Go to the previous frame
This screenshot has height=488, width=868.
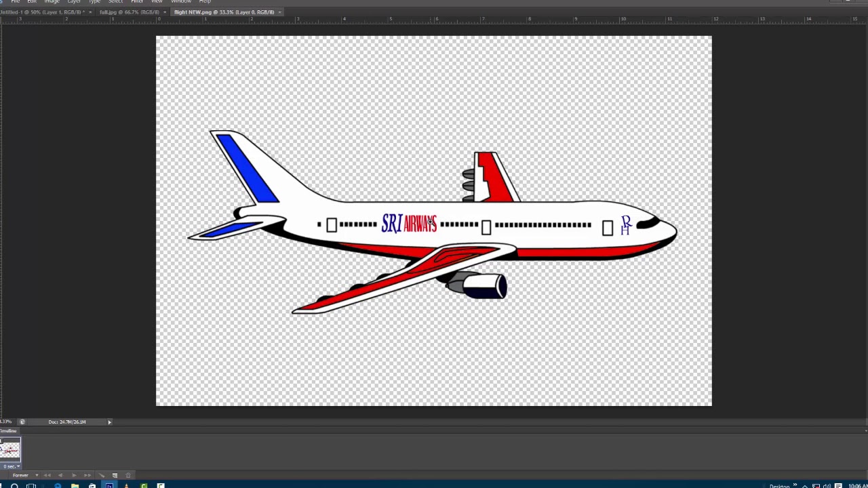click(x=60, y=475)
